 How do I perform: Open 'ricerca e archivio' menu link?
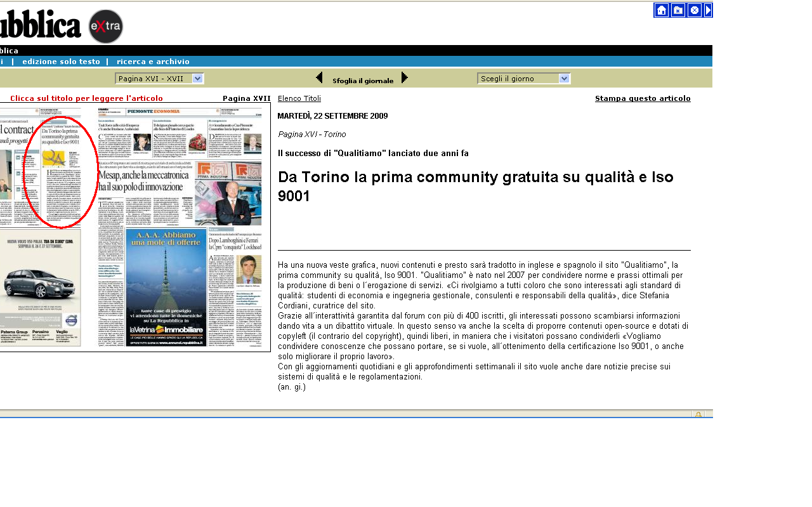[153, 62]
